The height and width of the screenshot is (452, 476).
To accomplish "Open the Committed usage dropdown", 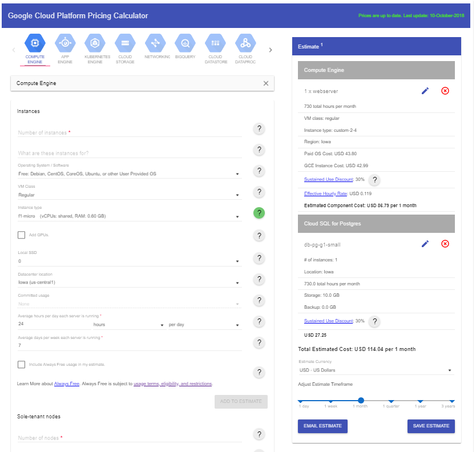I will pyautogui.click(x=130, y=304).
